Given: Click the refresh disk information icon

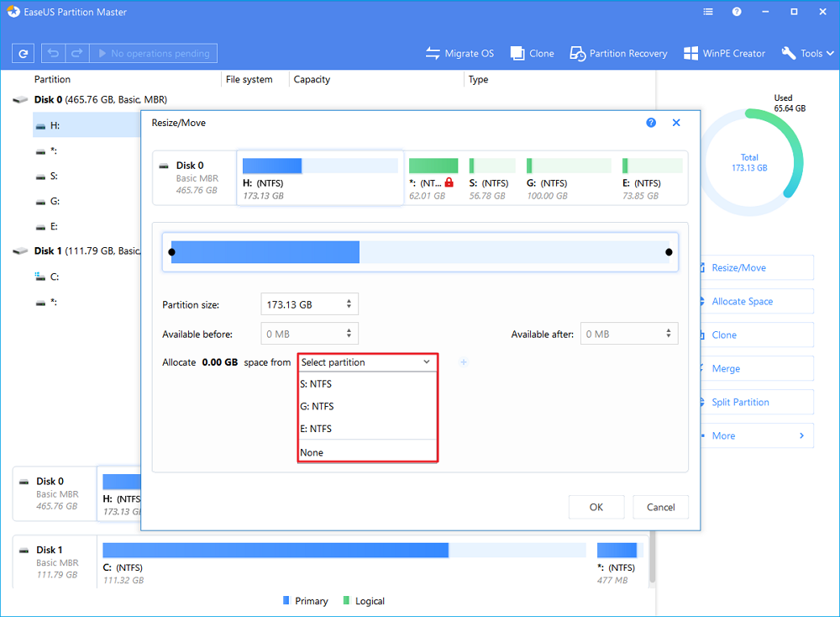Looking at the screenshot, I should [23, 54].
